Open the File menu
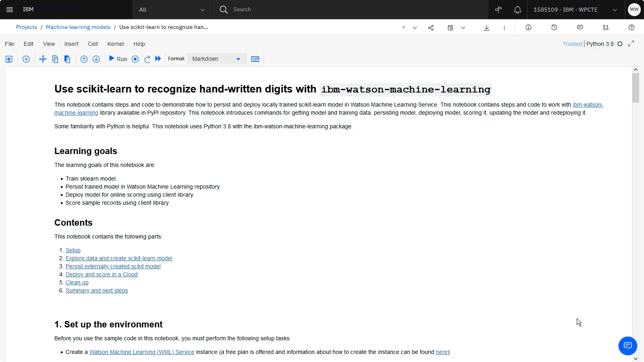This screenshot has height=362, width=644. [x=10, y=44]
